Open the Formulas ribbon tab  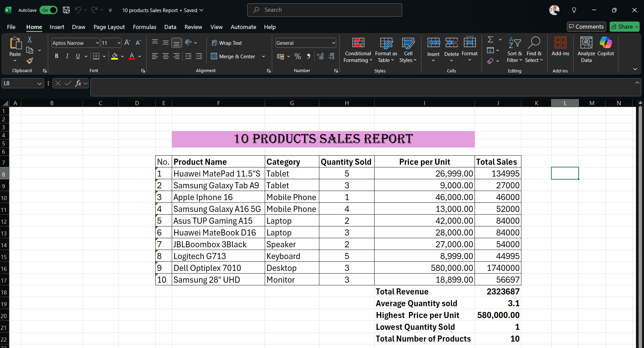tap(144, 27)
